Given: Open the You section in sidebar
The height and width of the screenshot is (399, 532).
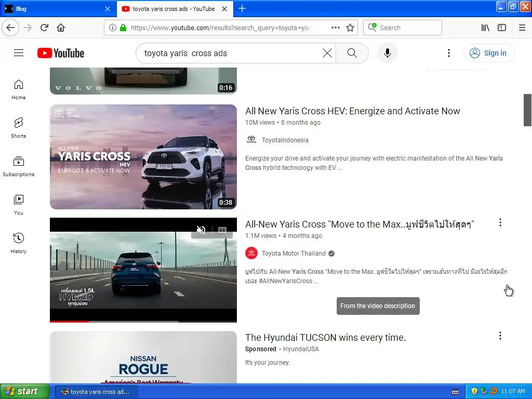Looking at the screenshot, I should click(18, 205).
